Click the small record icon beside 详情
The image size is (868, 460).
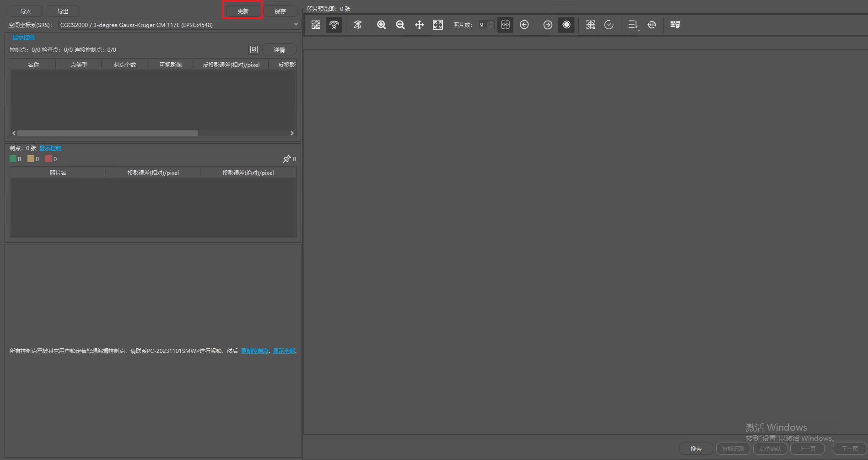[x=254, y=49]
